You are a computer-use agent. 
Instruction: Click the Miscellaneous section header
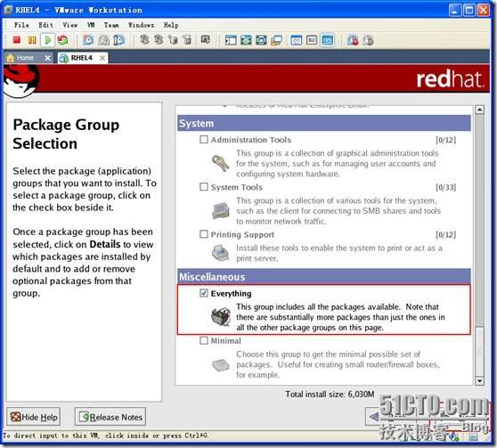324,276
